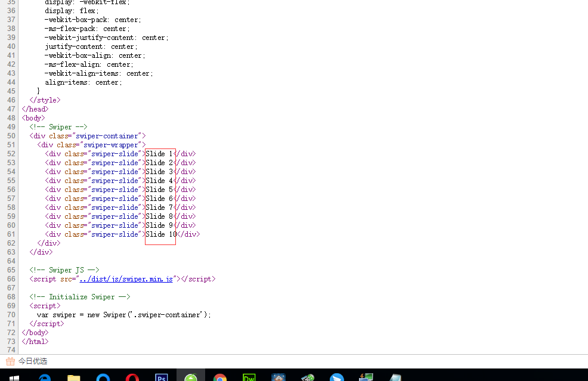Click '-ms-flex-pack: center;' on line 38
The width and height of the screenshot is (588, 381).
tap(87, 29)
